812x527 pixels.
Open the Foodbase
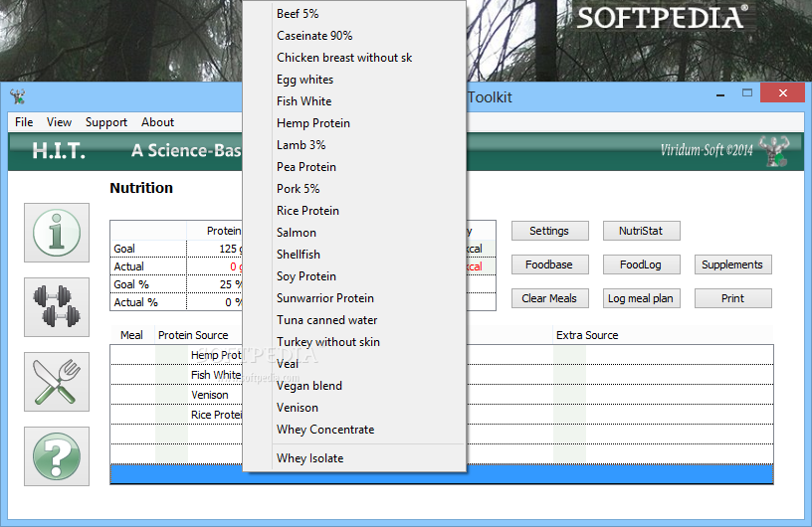pos(549,264)
